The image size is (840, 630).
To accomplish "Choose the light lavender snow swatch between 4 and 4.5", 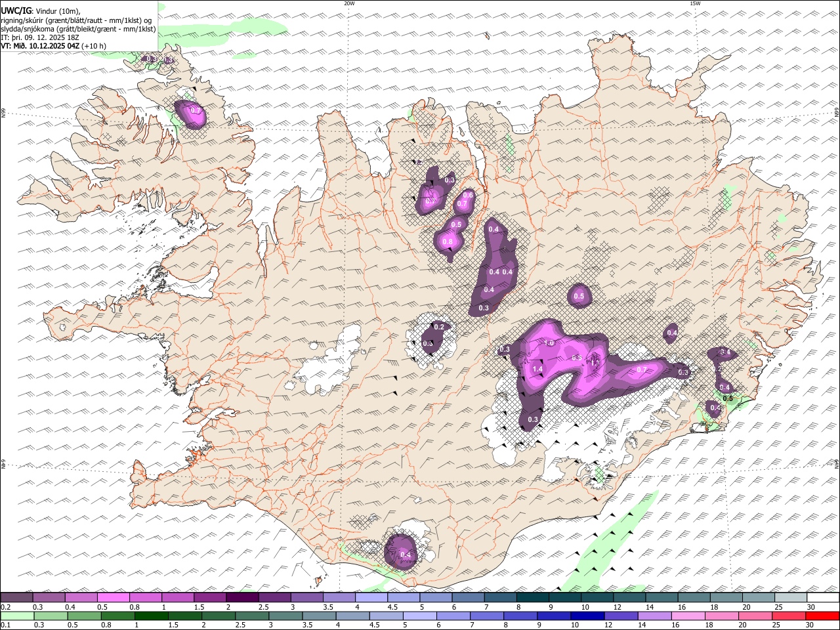I will pos(371,597).
